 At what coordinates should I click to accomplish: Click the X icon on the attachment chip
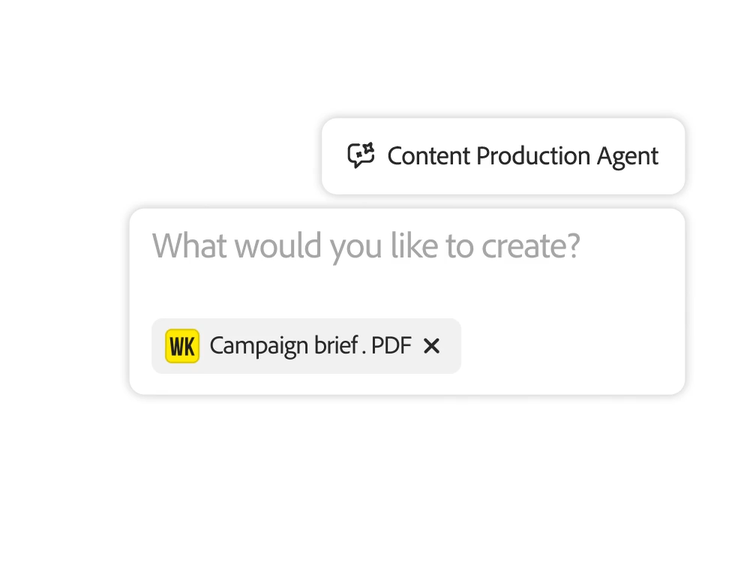click(x=431, y=346)
